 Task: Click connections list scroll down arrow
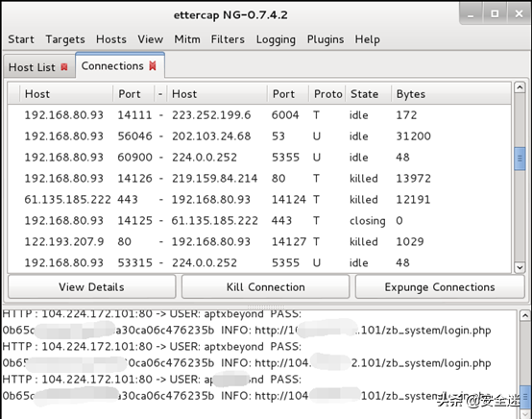[x=520, y=267]
